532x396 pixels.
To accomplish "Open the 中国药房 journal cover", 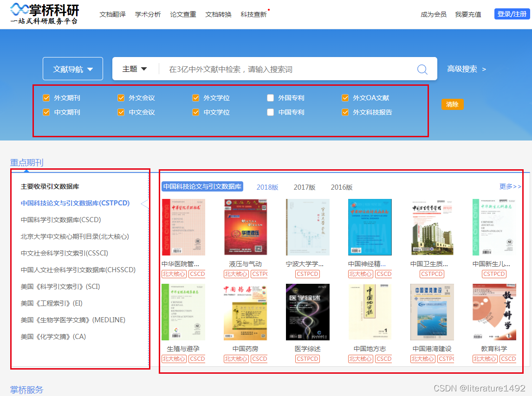I will (246, 312).
